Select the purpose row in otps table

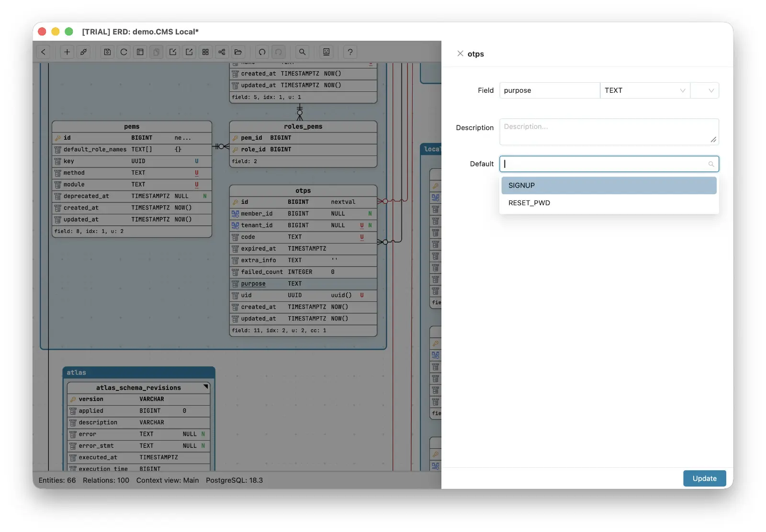[303, 284]
